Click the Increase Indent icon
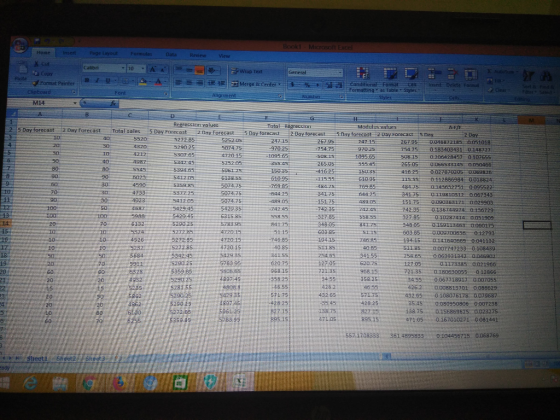 (x=221, y=84)
